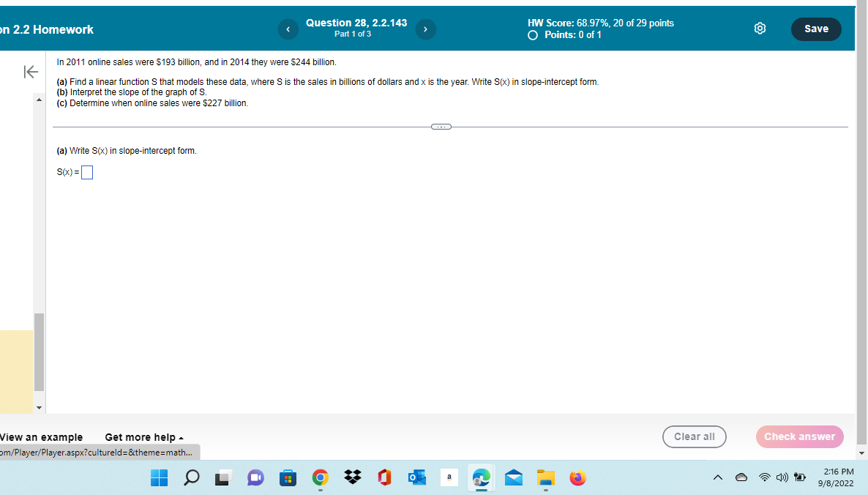Image resolution: width=868 pixels, height=495 pixels.
Task: Open Outlook from the taskbar
Action: 416,477
